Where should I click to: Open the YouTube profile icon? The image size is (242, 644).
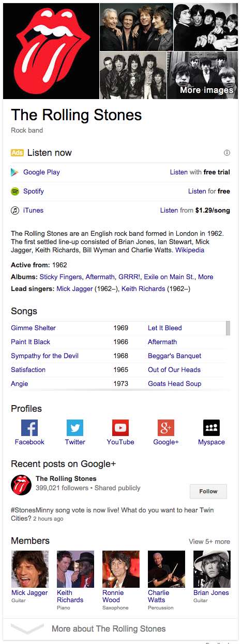[120, 428]
